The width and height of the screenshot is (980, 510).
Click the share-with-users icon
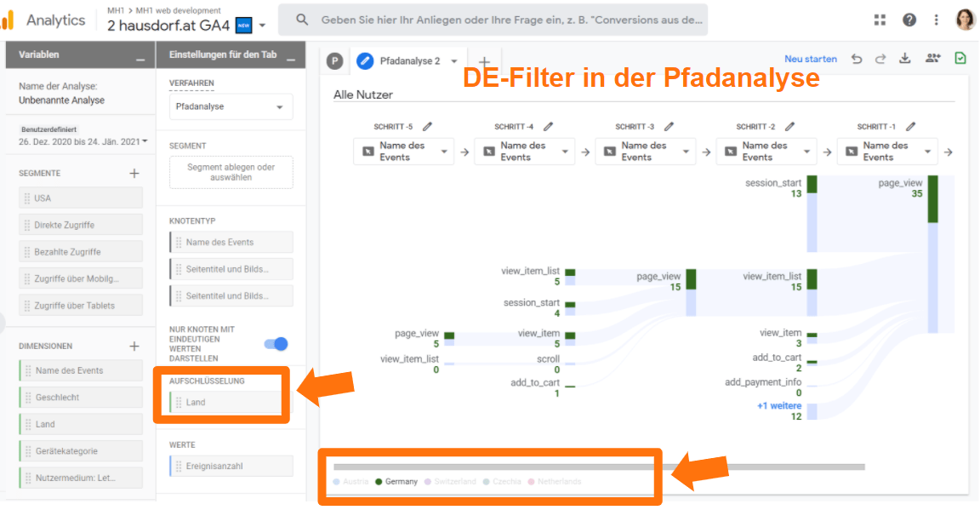(932, 58)
